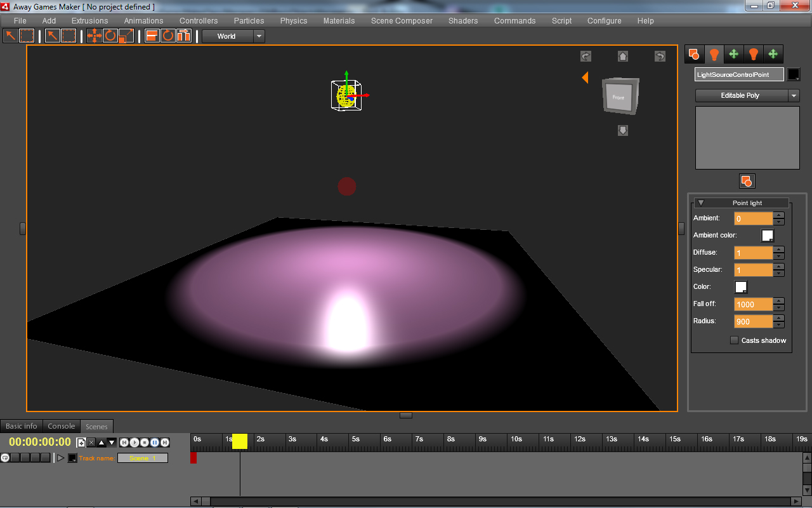812x508 pixels.
Task: Click the Fall off value field
Action: [753, 304]
